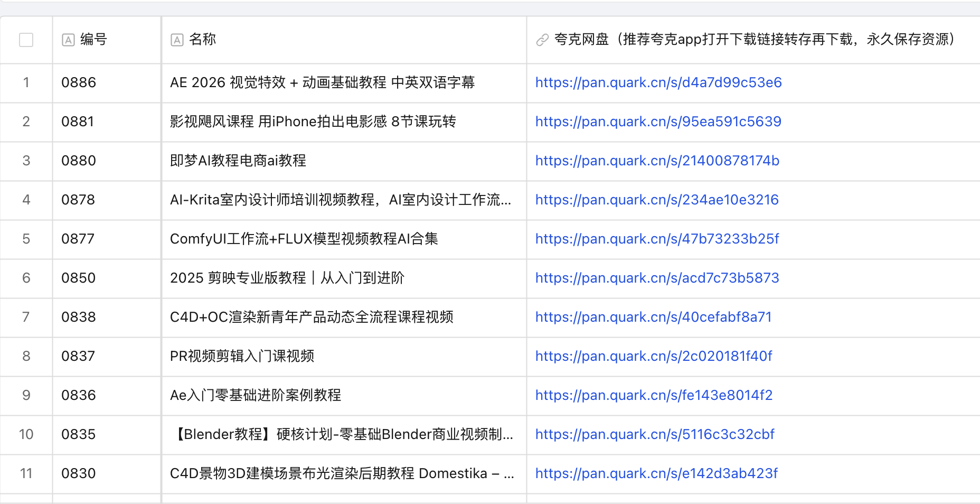The width and height of the screenshot is (980, 504).
Task: Click the text-type icon beside 名称
Action: coord(177,40)
